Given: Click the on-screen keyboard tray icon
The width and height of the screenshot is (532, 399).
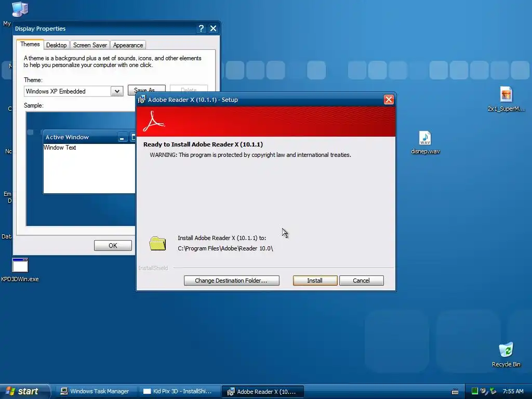Looking at the screenshot, I should (x=455, y=392).
